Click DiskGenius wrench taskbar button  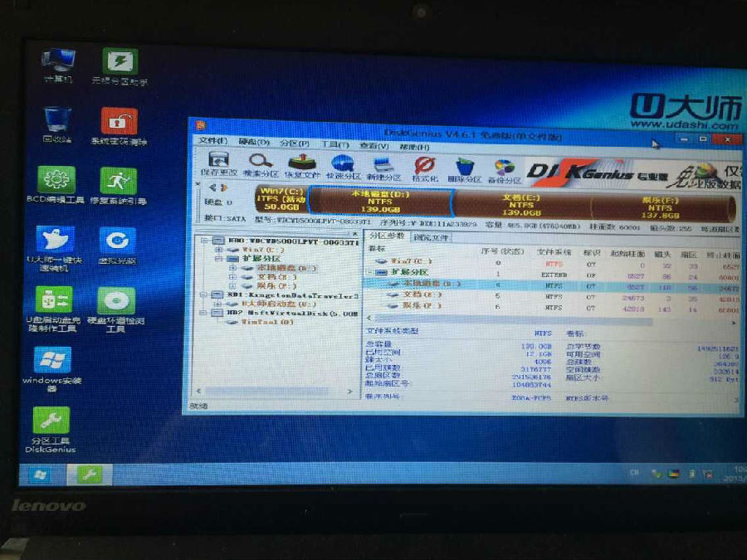coord(89,475)
